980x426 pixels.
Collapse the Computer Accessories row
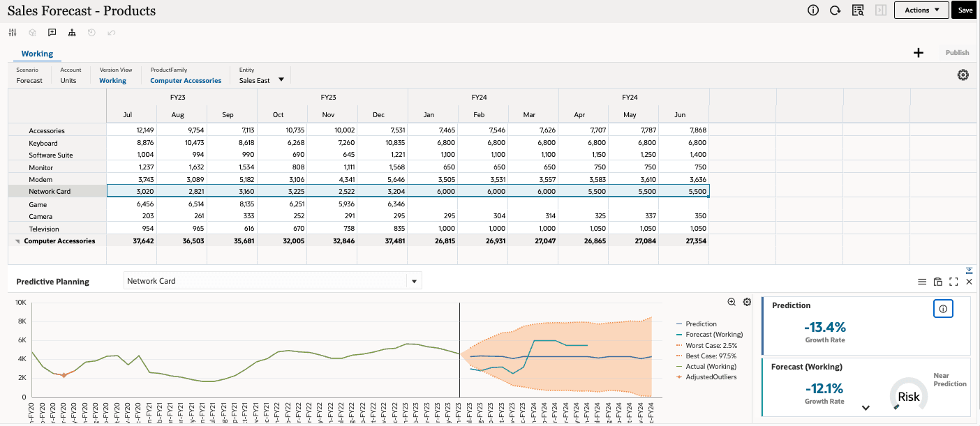coord(17,241)
